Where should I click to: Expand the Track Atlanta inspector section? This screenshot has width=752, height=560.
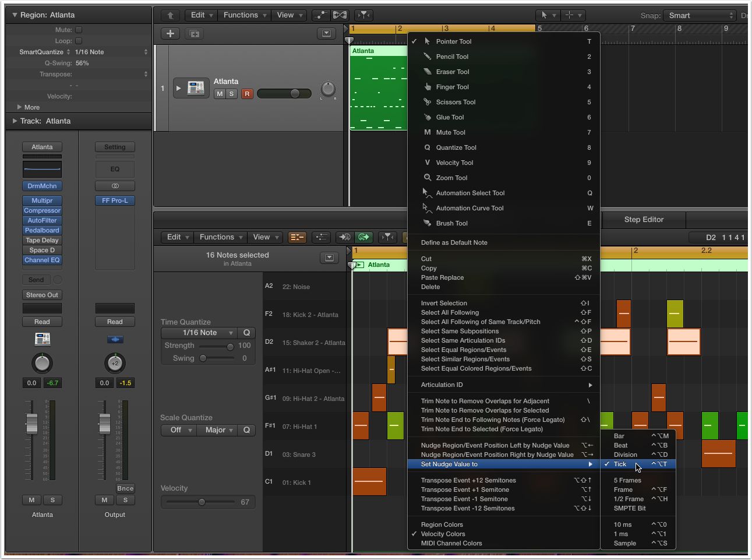click(x=15, y=121)
